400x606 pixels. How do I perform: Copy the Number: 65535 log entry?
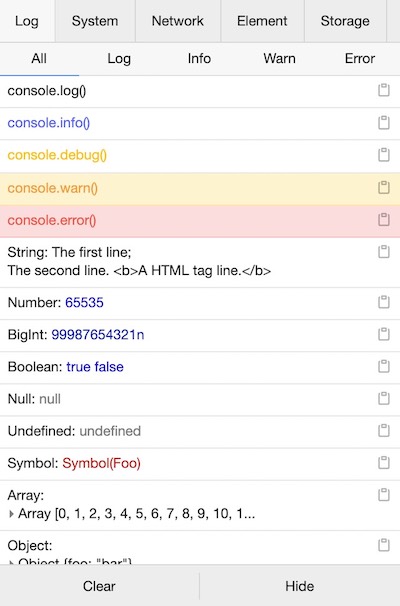click(x=383, y=302)
